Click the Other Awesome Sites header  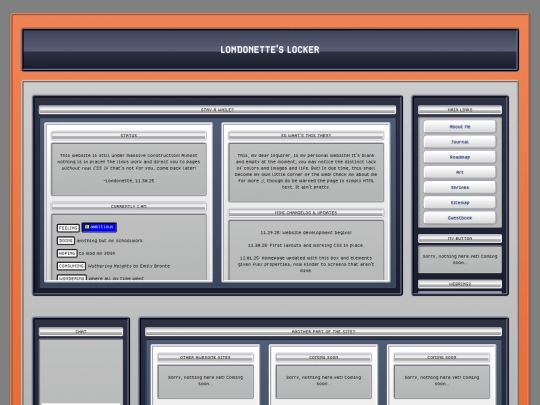pos(205,357)
